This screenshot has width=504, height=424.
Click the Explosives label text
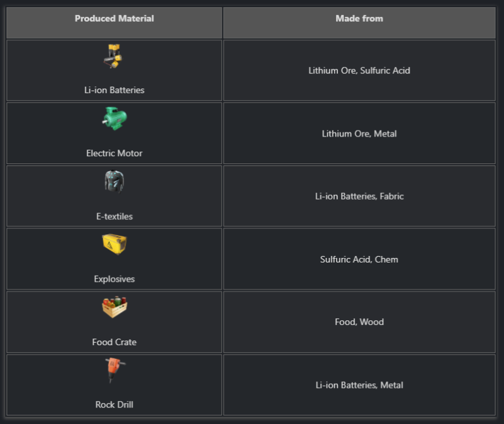coord(114,279)
